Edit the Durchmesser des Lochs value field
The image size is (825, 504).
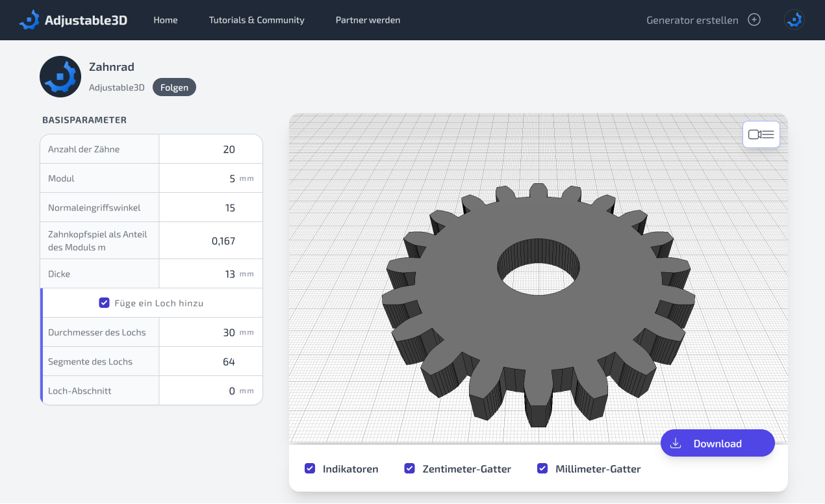[x=210, y=332]
